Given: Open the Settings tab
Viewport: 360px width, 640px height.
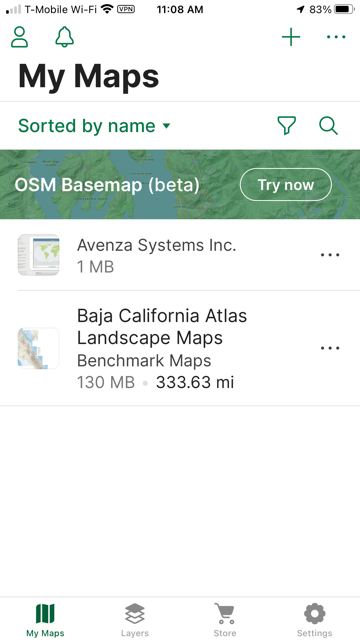Looking at the screenshot, I should (314, 620).
